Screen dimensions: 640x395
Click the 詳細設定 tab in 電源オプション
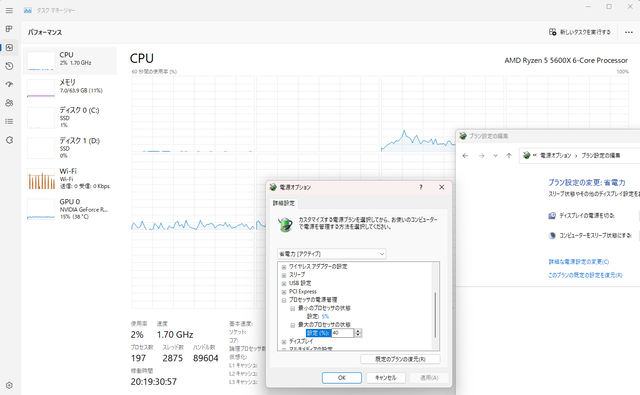click(284, 203)
